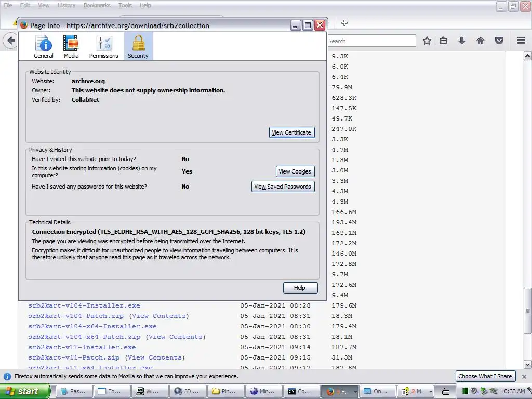Open the Media tab in Page Info
Screen dimensions: 532x399
pyautogui.click(x=71, y=47)
